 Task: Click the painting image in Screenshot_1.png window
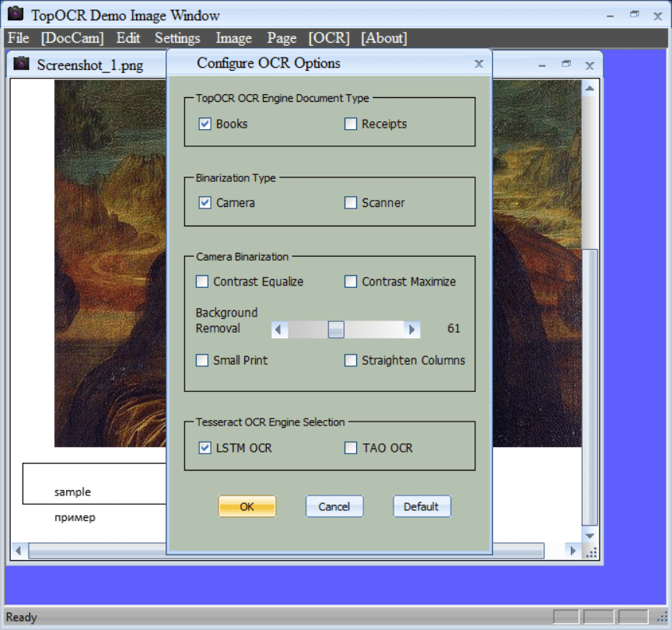110,263
